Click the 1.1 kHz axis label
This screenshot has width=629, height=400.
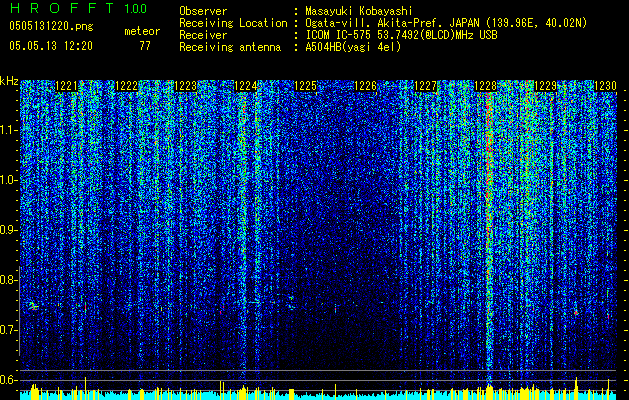[9, 130]
